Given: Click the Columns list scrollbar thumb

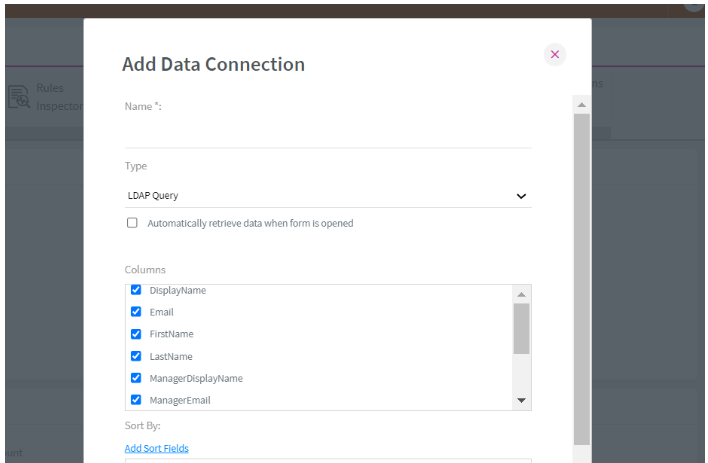Looking at the screenshot, I should point(520,328).
